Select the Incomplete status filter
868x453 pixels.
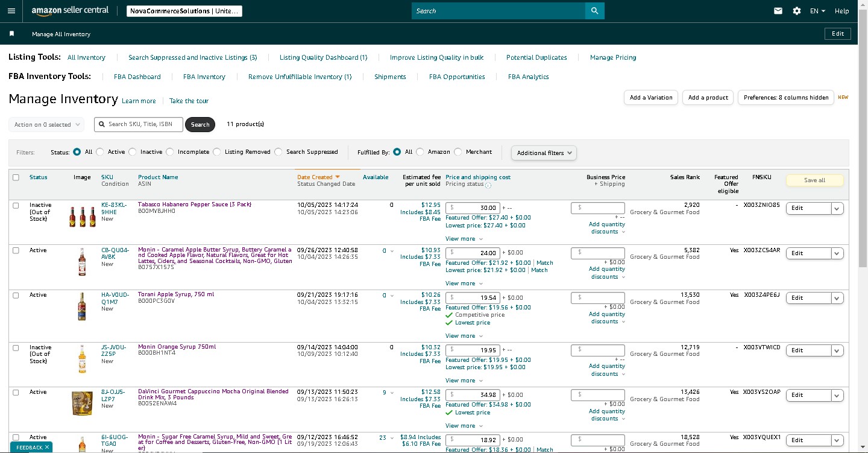[170, 152]
